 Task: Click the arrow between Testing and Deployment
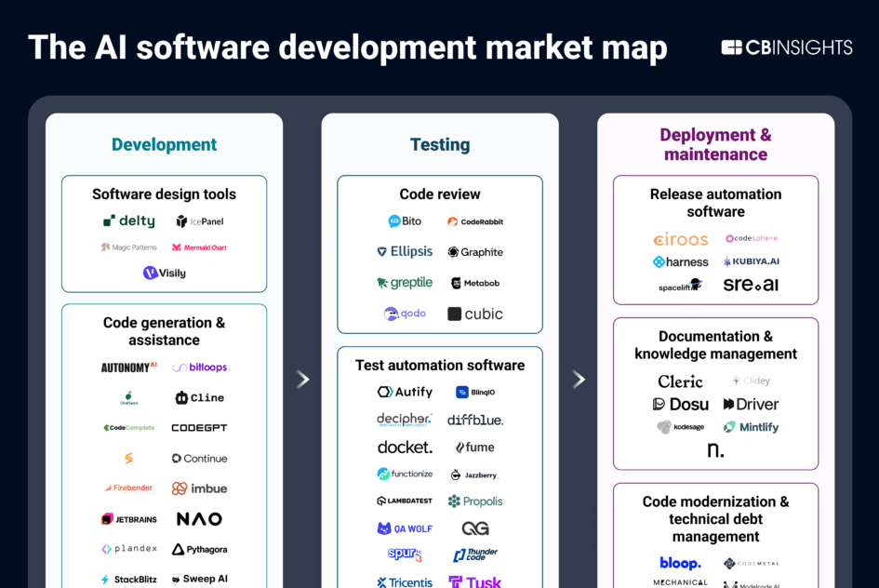click(x=579, y=379)
